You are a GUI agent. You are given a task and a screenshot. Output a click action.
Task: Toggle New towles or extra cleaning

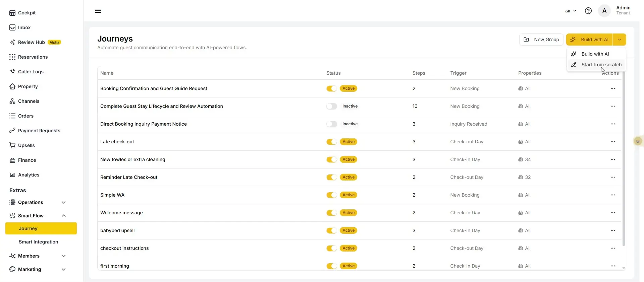(x=332, y=159)
